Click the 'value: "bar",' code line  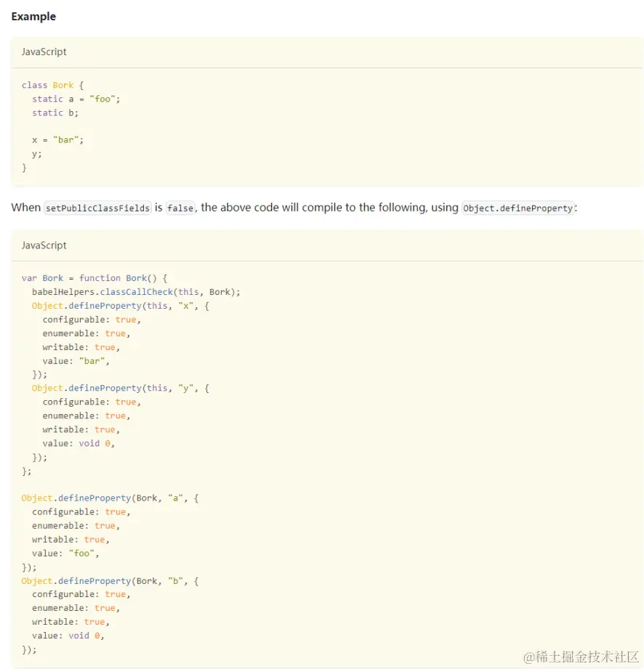click(x=76, y=361)
